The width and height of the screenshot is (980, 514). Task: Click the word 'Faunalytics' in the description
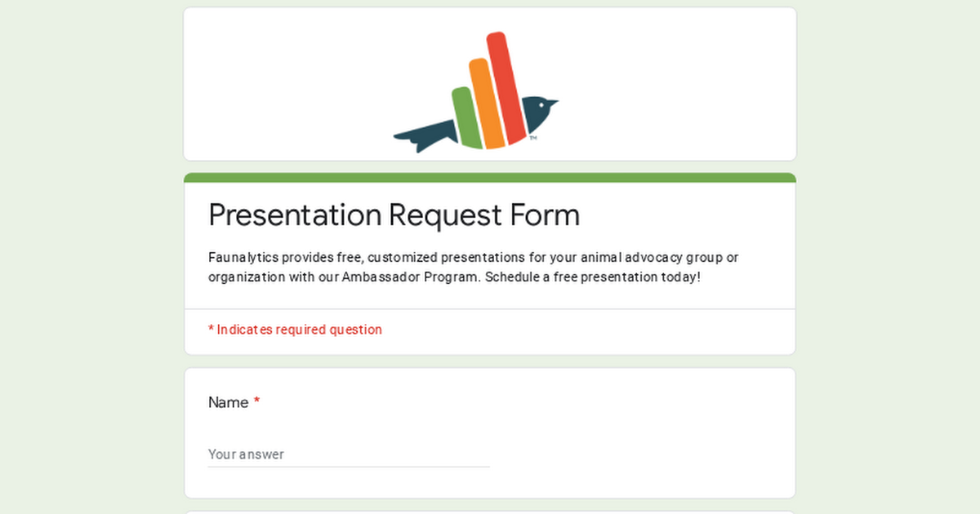click(243, 258)
